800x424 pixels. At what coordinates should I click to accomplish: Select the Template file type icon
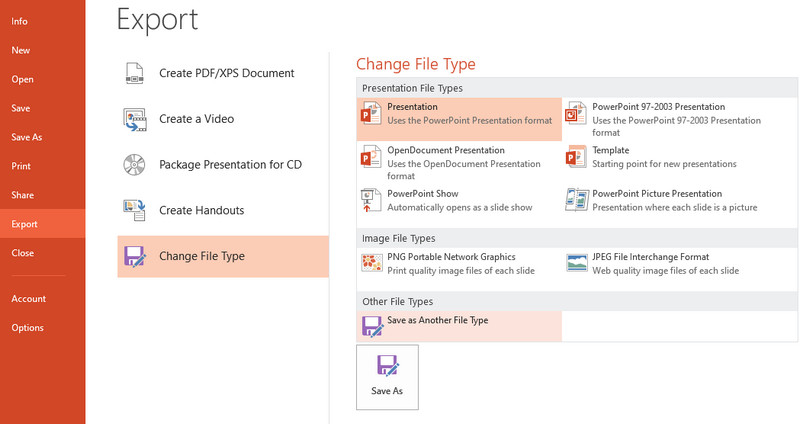576,157
